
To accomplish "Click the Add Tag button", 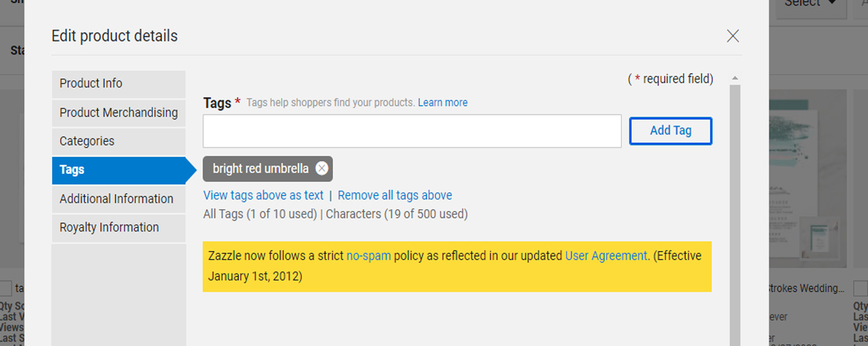I will 670,131.
